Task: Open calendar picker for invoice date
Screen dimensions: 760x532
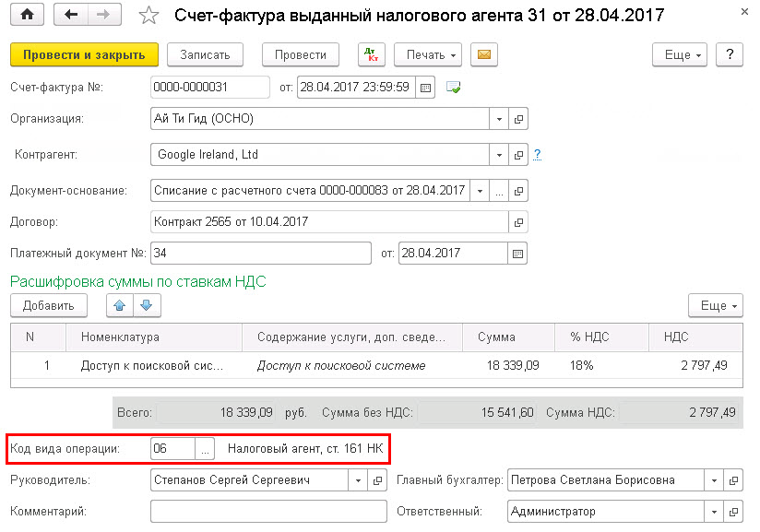Action: click(425, 88)
